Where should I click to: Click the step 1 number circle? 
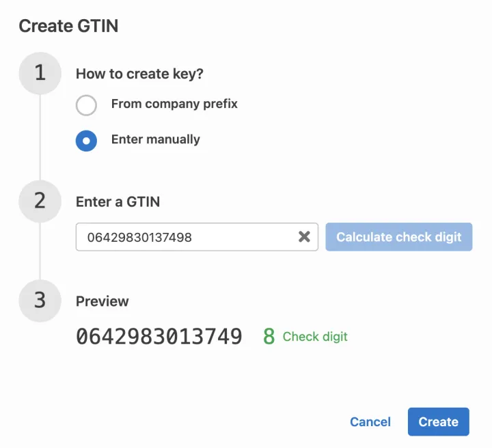pos(40,73)
